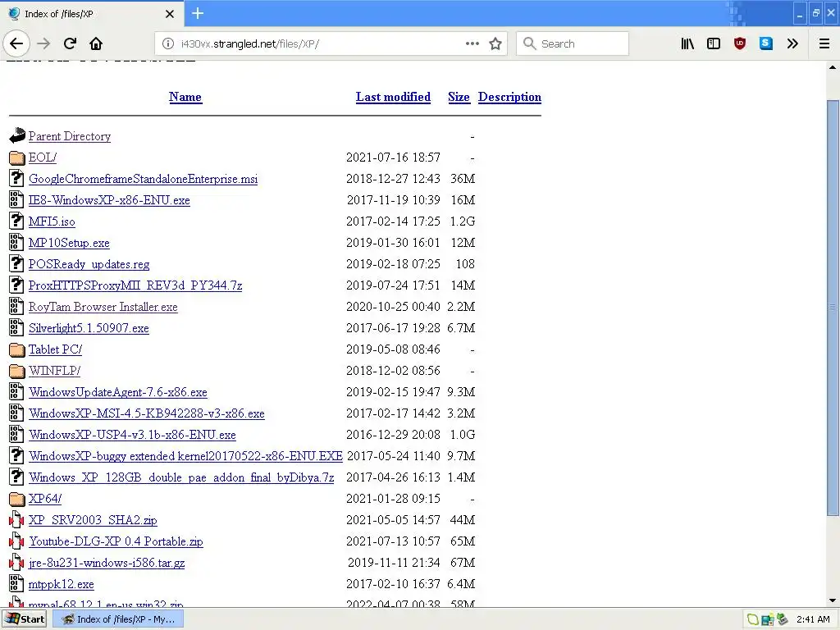Open the hamburger application menu
Image resolution: width=840 pixels, height=630 pixels.
tap(824, 43)
